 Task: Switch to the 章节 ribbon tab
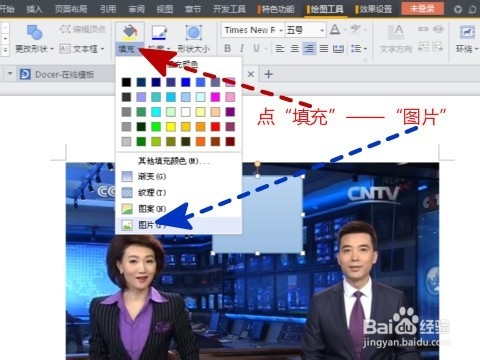[193, 9]
